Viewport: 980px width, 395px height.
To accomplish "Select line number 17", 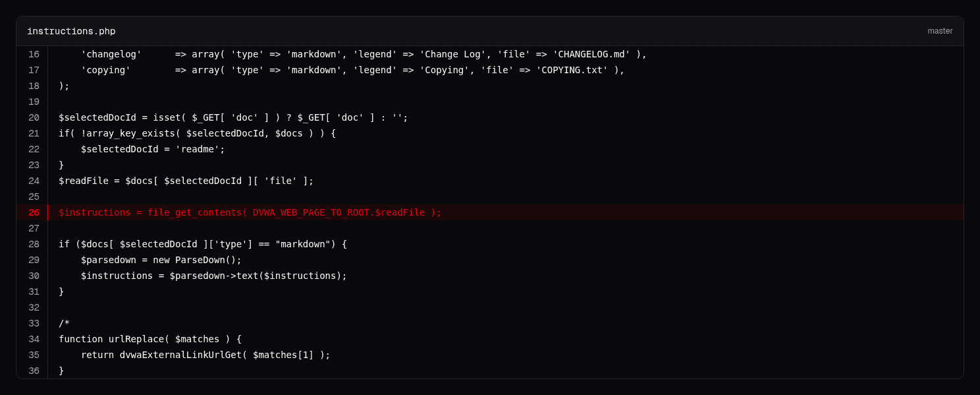I will (34, 70).
